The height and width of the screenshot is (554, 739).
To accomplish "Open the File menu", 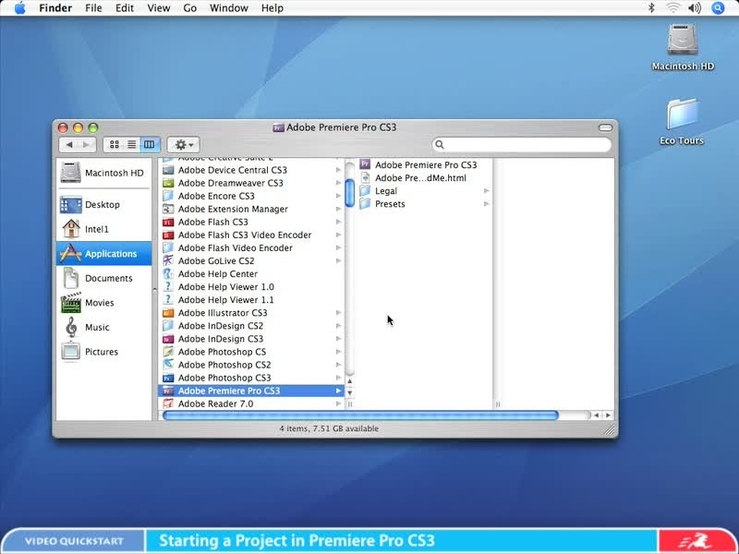I will pos(93,8).
